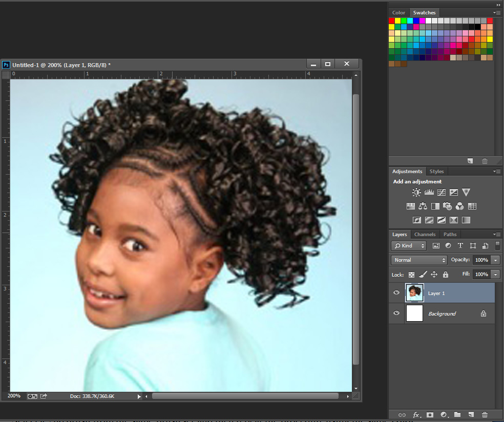Open the Adjustments panel flyout menu
504x422 pixels.
pyautogui.click(x=497, y=171)
